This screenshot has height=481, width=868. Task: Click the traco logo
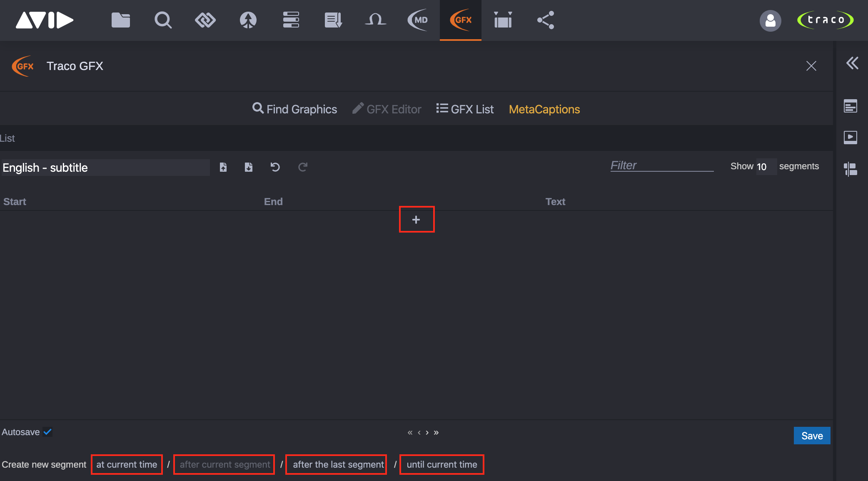(x=826, y=20)
